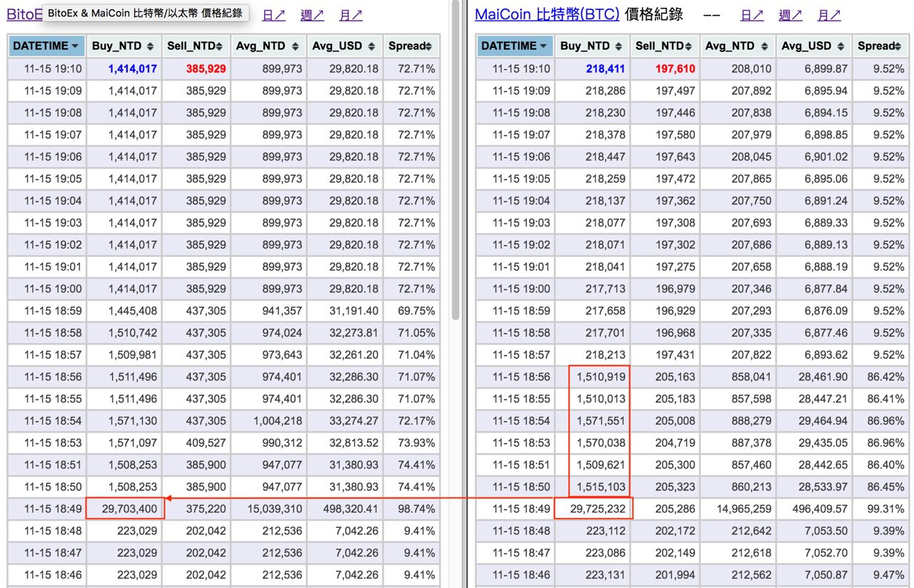
Task: Sort MaiCoin table by Buy_NTD column
Action: point(592,46)
